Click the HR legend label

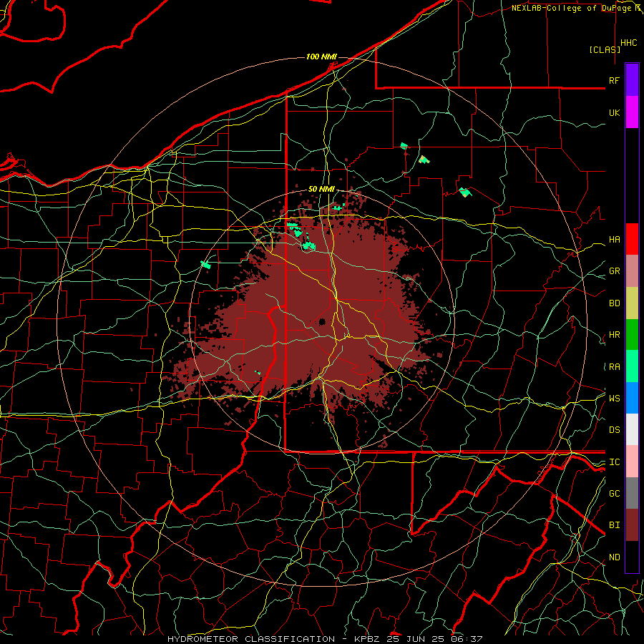(614, 335)
